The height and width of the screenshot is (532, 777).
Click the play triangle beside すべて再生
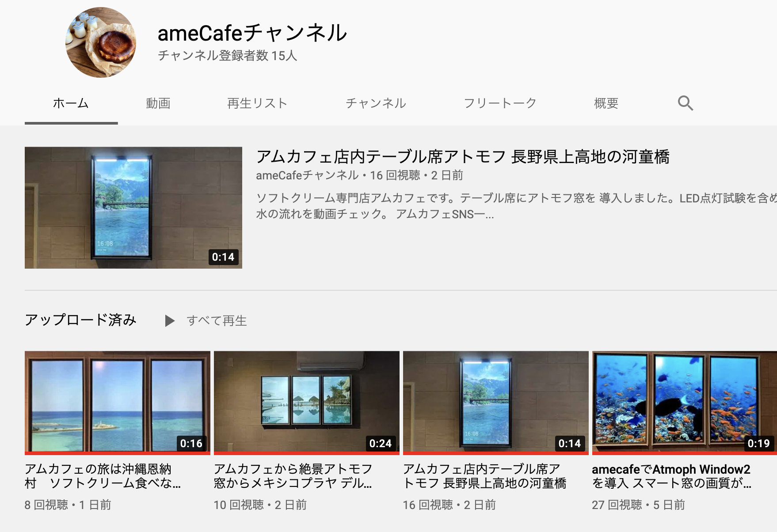coord(170,321)
